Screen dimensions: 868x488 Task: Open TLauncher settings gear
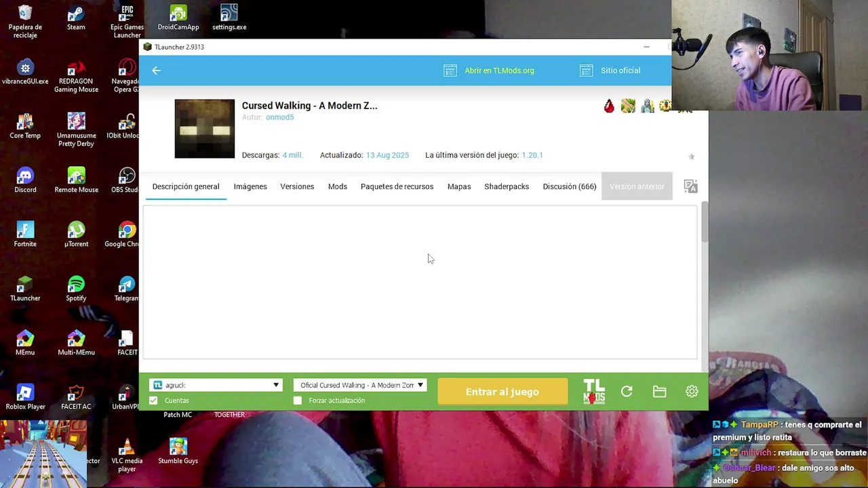click(x=692, y=392)
